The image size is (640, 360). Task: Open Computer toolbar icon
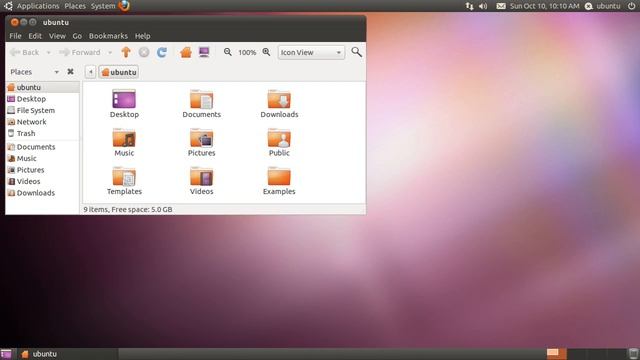point(204,52)
